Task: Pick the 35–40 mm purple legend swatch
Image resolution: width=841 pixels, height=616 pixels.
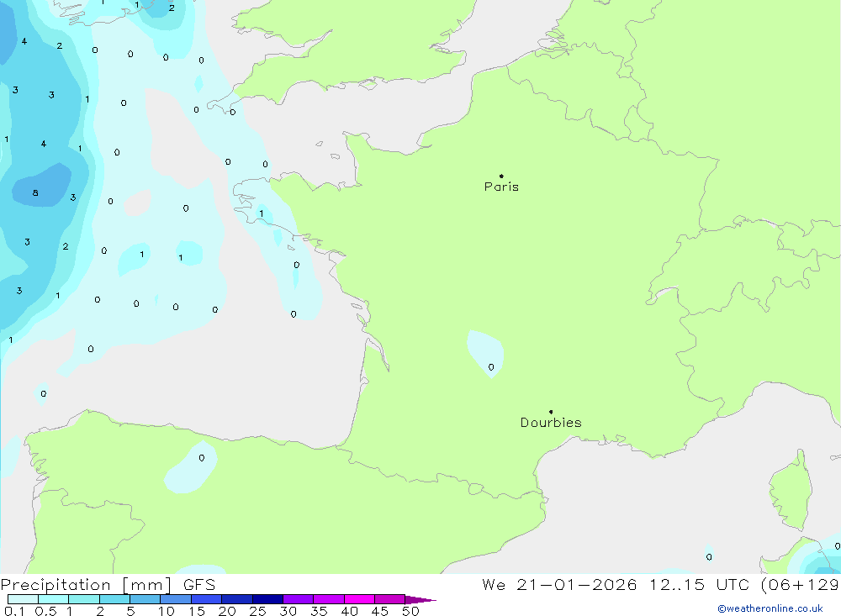Action: pyautogui.click(x=329, y=599)
